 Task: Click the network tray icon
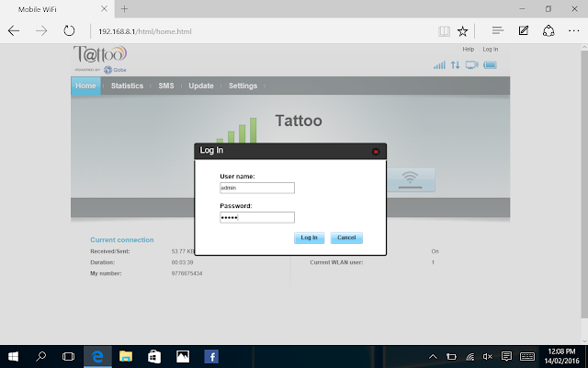(469, 357)
